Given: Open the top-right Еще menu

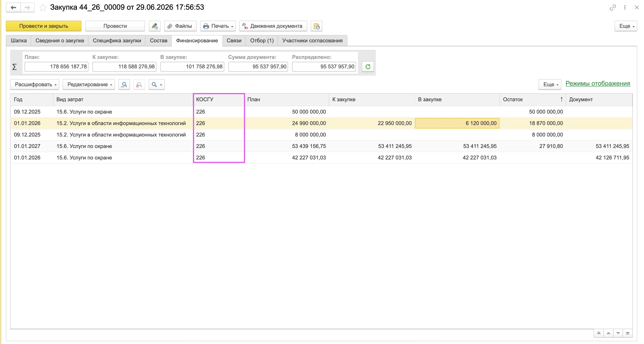Looking at the screenshot, I should tap(626, 26).
